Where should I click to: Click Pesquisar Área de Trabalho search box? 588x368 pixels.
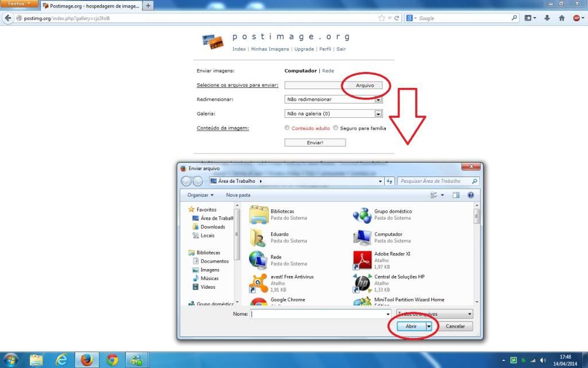pyautogui.click(x=438, y=181)
